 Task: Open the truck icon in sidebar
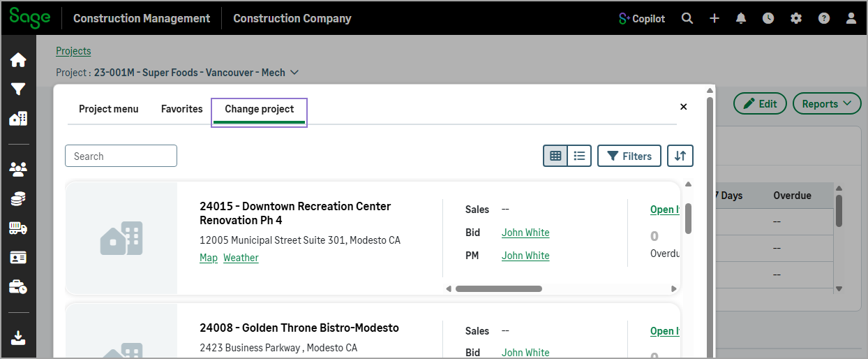coord(18,228)
